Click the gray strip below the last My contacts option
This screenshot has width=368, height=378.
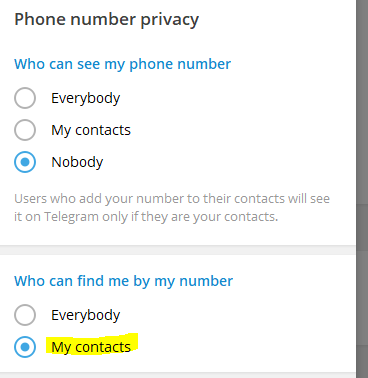point(178,375)
